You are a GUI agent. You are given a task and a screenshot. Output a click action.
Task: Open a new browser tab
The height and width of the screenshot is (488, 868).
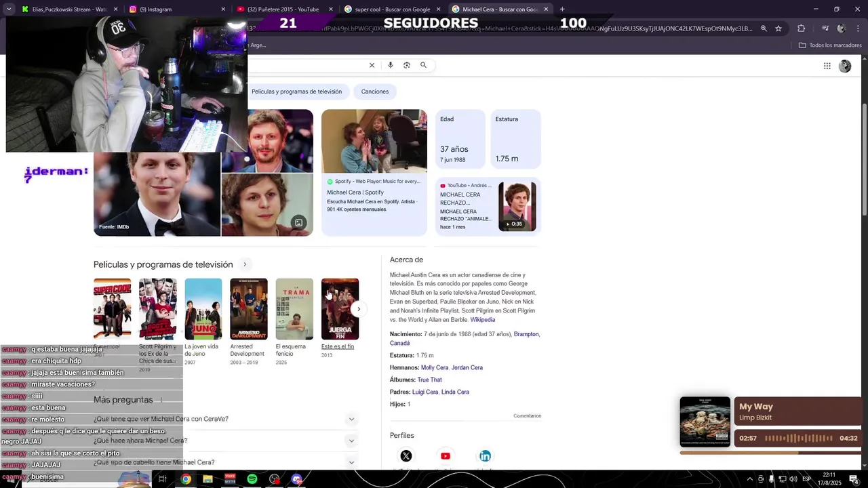pyautogui.click(x=562, y=9)
